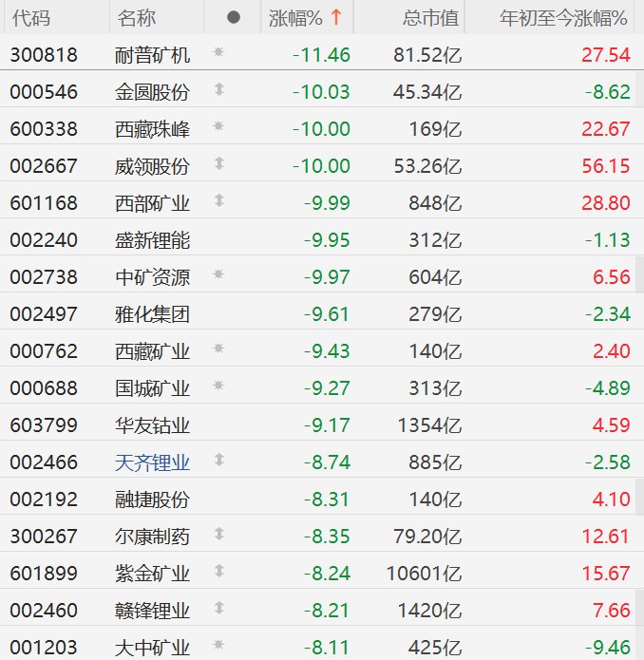Click year-to-date value -9.46

coord(608,648)
